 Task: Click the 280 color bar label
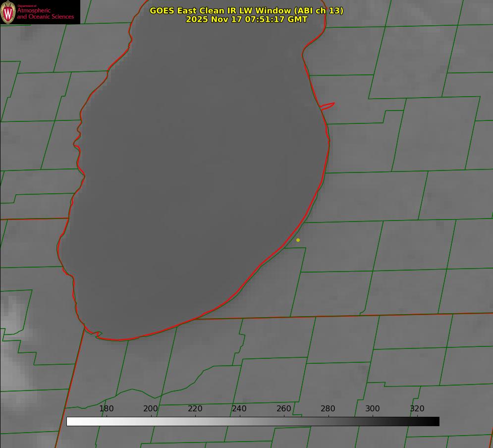(328, 408)
